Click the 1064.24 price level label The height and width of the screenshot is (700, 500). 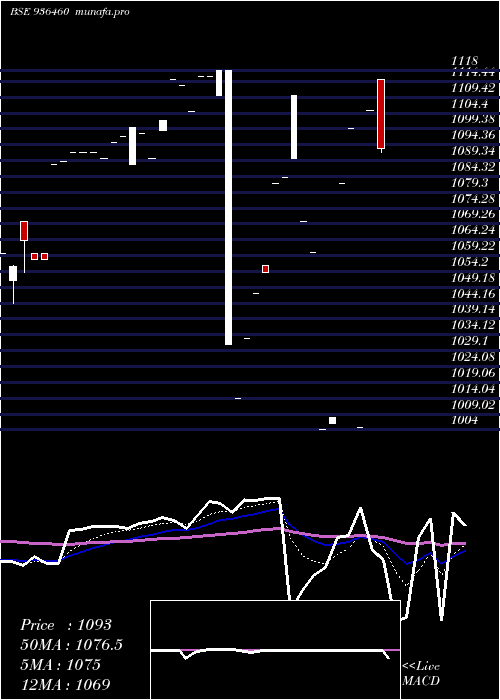pos(473,230)
